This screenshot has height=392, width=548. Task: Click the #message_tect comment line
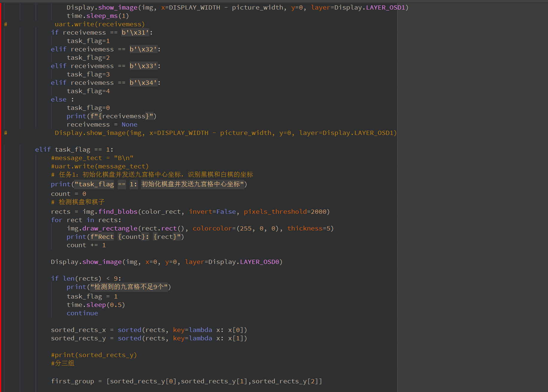point(92,158)
